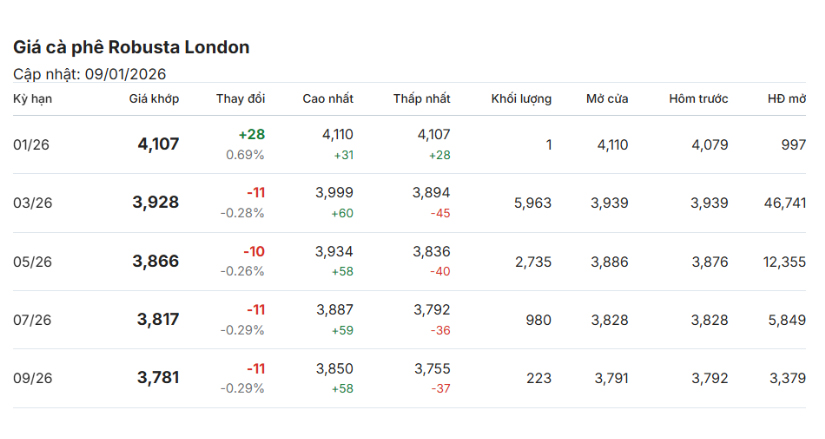Select the 03/26 contract row label
The height and width of the screenshot is (439, 825).
click(31, 203)
